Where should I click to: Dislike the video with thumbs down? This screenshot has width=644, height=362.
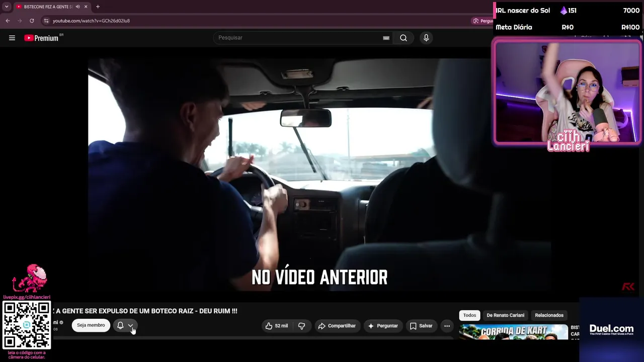click(x=301, y=326)
